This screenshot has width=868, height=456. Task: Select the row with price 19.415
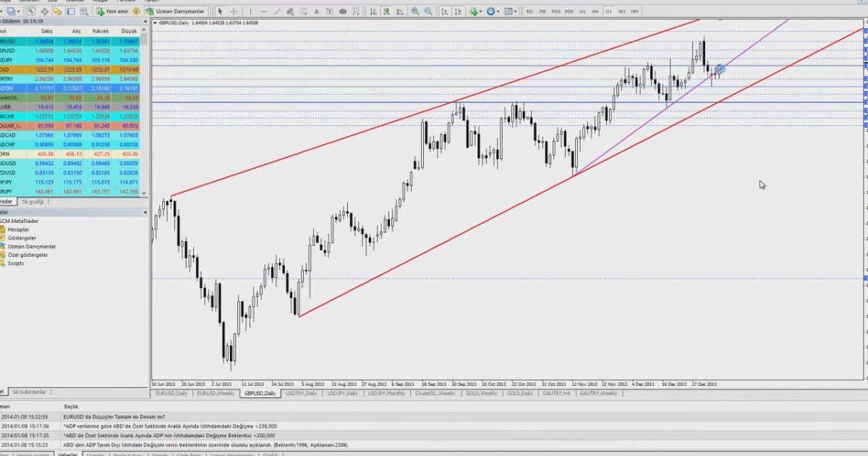pyautogui.click(x=70, y=106)
